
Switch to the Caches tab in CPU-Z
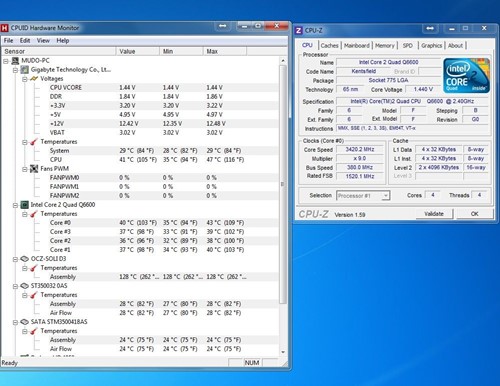point(329,46)
